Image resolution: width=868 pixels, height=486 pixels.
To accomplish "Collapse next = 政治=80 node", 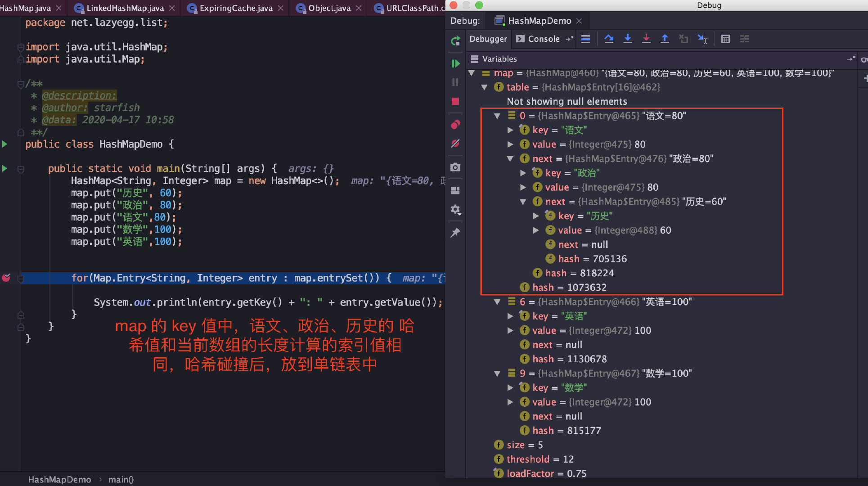I will [510, 159].
